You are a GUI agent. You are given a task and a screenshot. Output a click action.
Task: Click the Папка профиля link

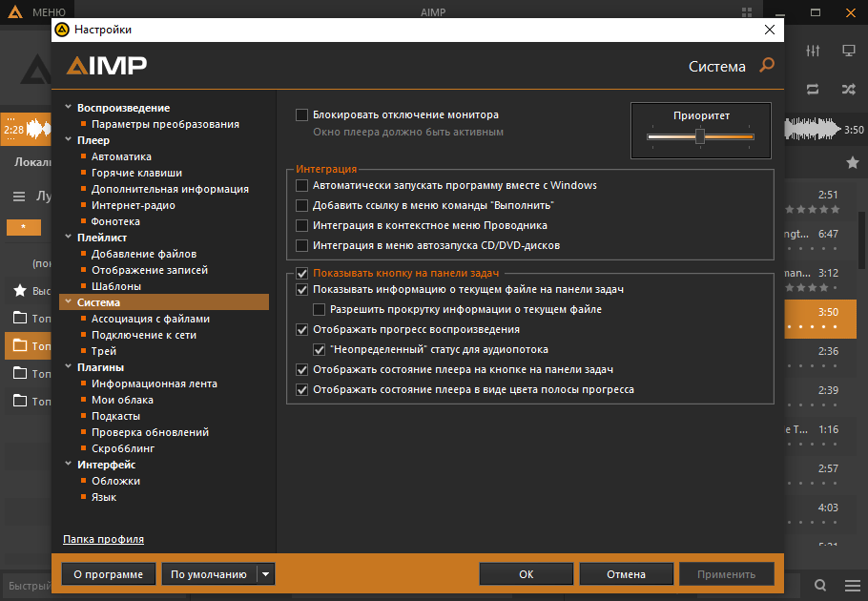coord(104,539)
